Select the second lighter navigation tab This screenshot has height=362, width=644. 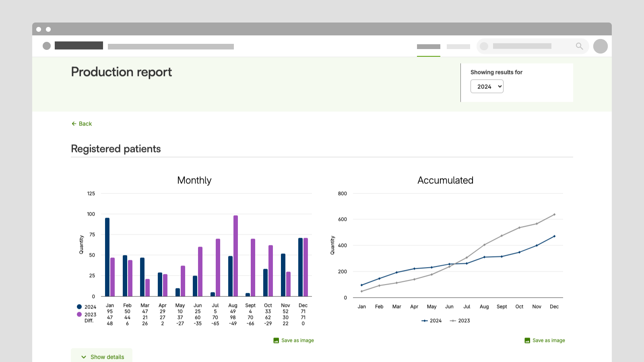458,47
